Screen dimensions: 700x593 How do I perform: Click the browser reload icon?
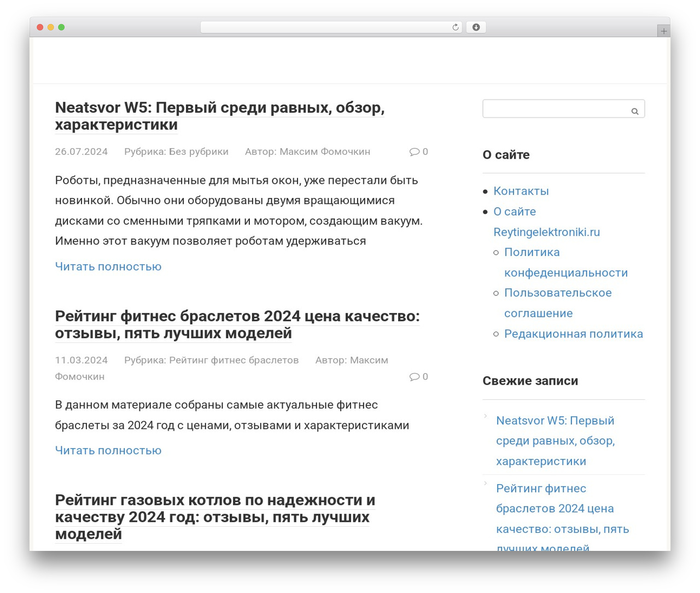(x=455, y=27)
